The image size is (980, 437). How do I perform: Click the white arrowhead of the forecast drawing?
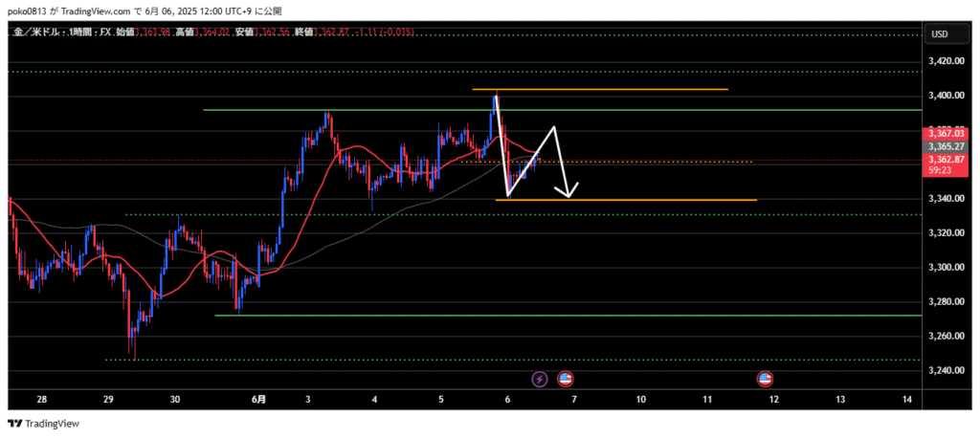(x=570, y=193)
